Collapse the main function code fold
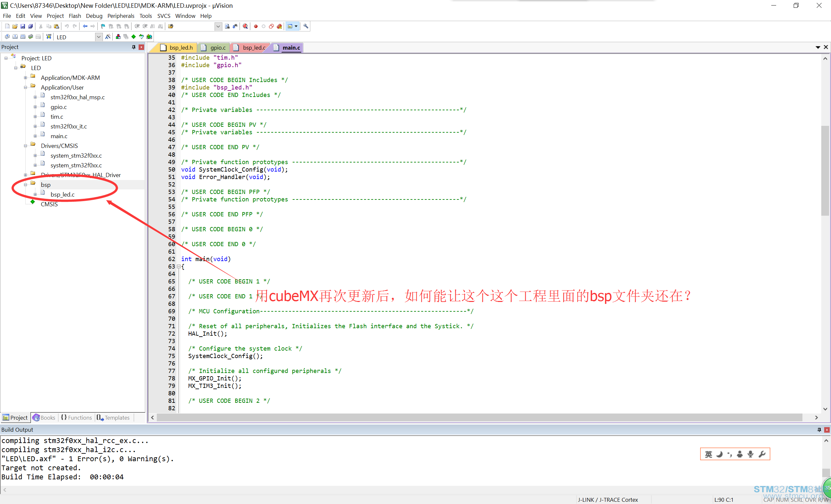The image size is (831, 504). [179, 267]
